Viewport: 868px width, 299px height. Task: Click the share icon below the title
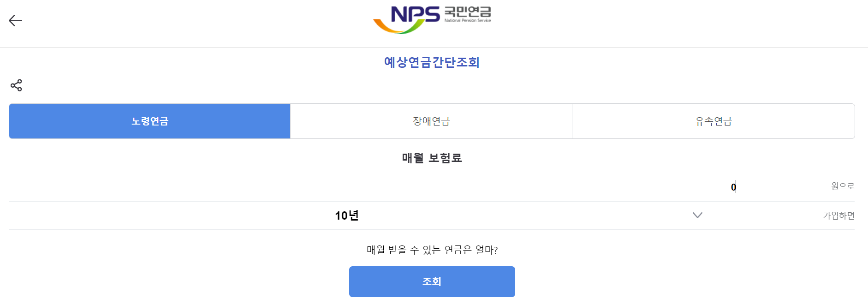click(16, 85)
